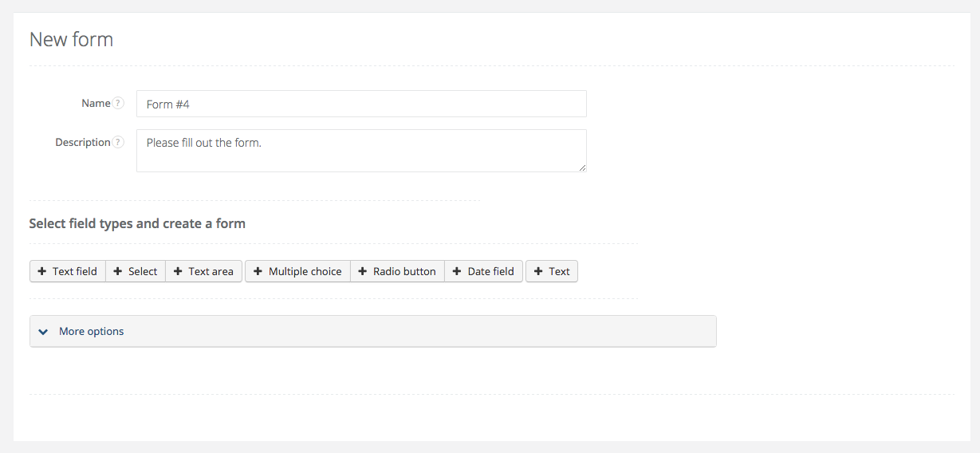Click the Multiple choice button label
Image resolution: width=980 pixels, height=453 pixels.
tap(305, 271)
